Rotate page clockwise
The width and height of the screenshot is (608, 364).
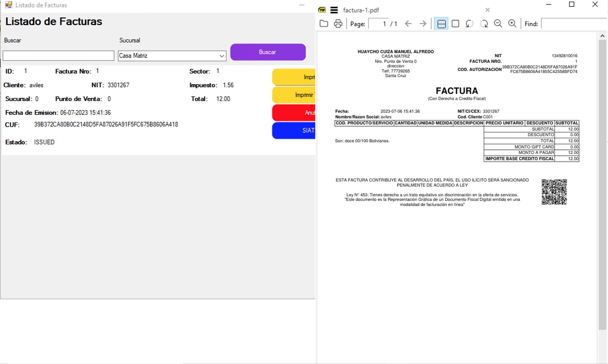[x=484, y=24]
